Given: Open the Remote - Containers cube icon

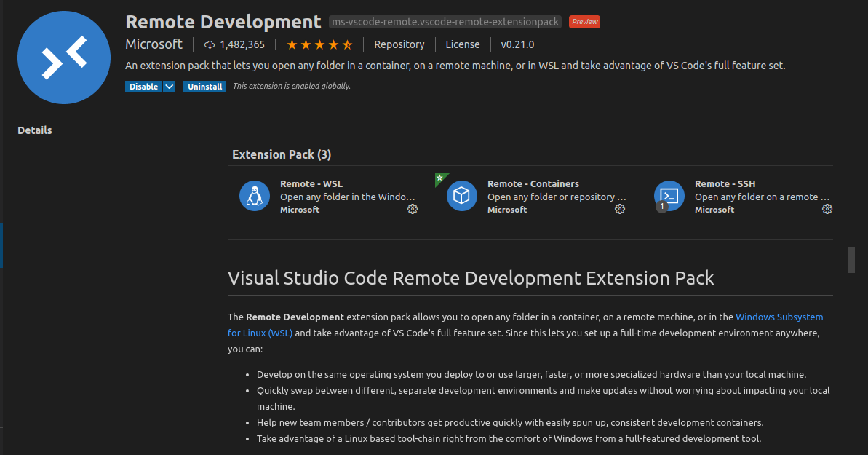Looking at the screenshot, I should pos(462,196).
